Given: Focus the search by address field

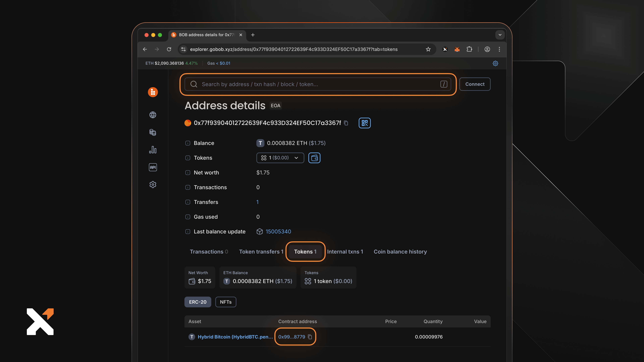Looking at the screenshot, I should click(x=317, y=84).
